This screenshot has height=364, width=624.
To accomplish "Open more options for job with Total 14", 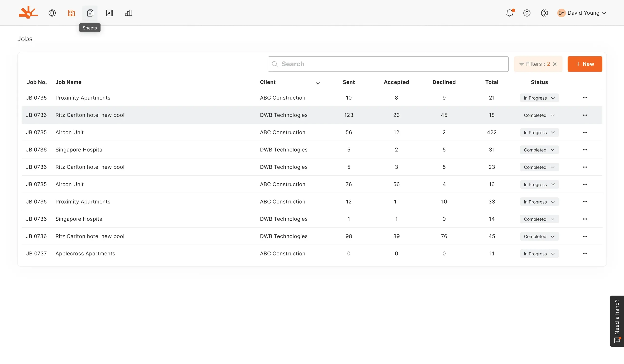I will pyautogui.click(x=585, y=219).
